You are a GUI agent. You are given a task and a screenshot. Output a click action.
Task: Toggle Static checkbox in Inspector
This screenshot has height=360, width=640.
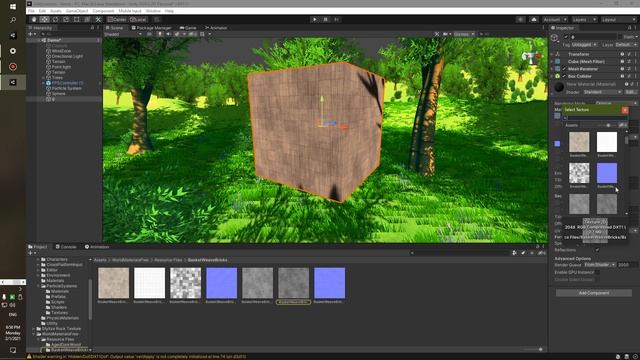click(x=620, y=37)
